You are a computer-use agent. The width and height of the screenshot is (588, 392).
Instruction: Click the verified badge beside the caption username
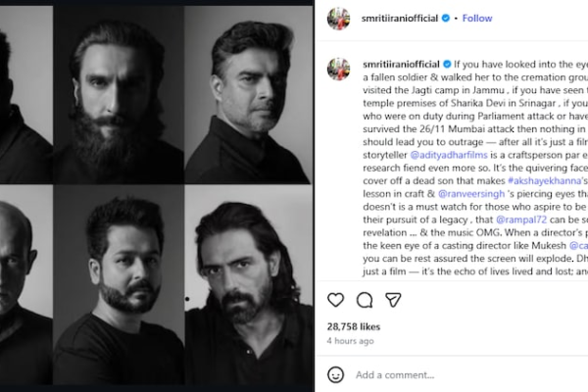click(x=448, y=62)
